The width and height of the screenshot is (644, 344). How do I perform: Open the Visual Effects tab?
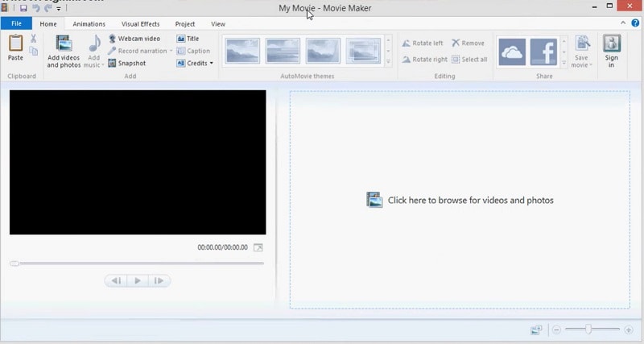tap(140, 24)
